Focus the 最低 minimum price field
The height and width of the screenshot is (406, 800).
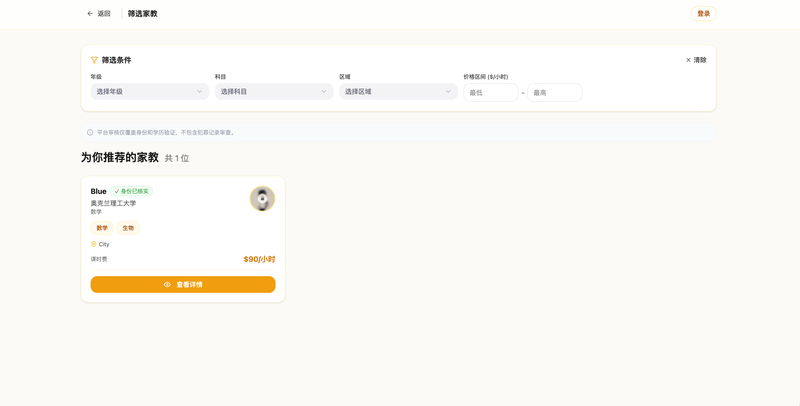pos(491,93)
